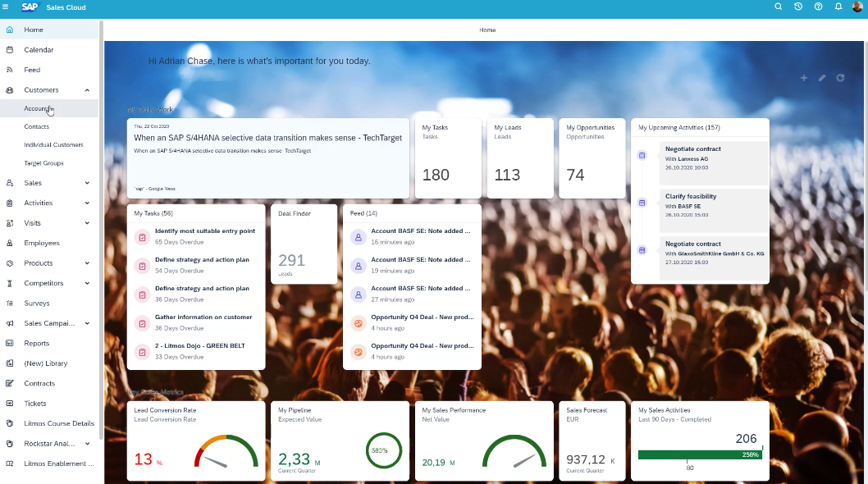This screenshot has height=484, width=868.
Task: Click the plus icon to add a tile
Action: point(803,78)
